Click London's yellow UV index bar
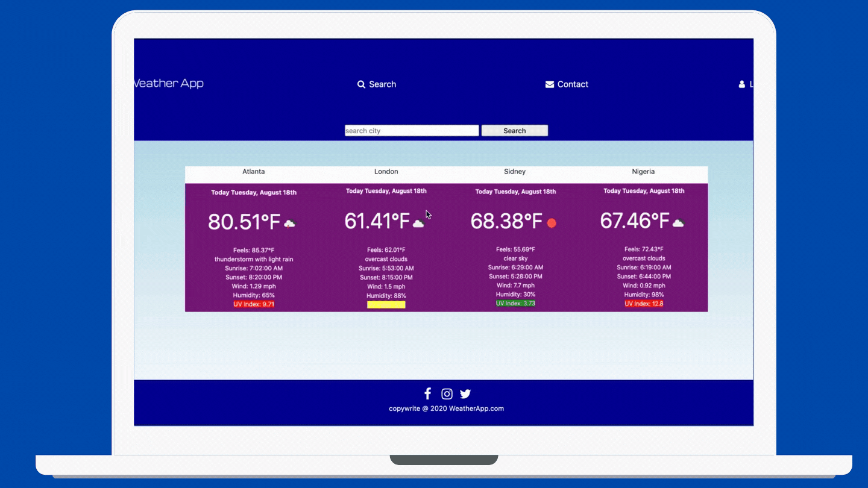 (x=386, y=305)
